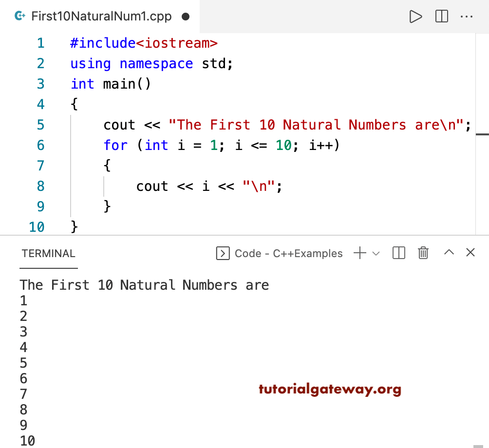This screenshot has width=489, height=448.
Task: Click the shell icon beside Code - C++Examples
Action: 223,253
